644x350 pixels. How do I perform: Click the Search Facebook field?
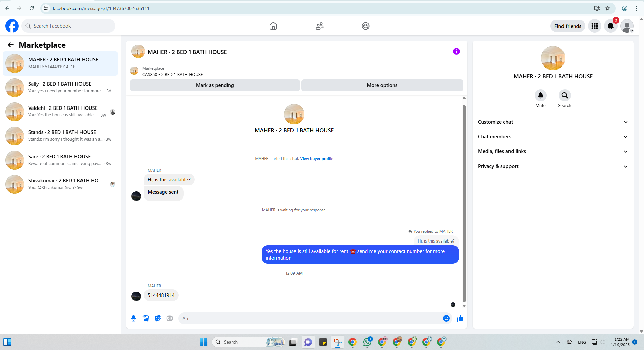68,26
